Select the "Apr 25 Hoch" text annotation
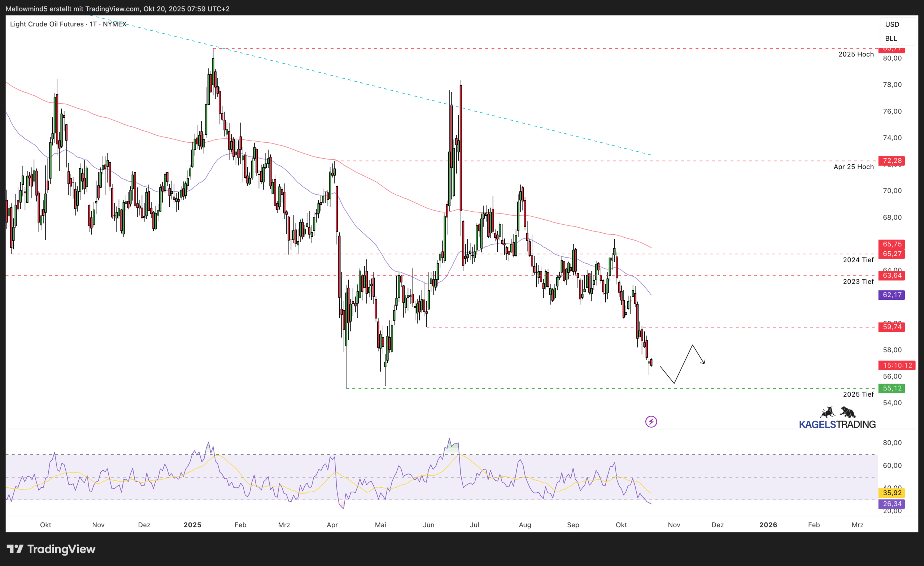Image resolution: width=924 pixels, height=566 pixels. 854,167
